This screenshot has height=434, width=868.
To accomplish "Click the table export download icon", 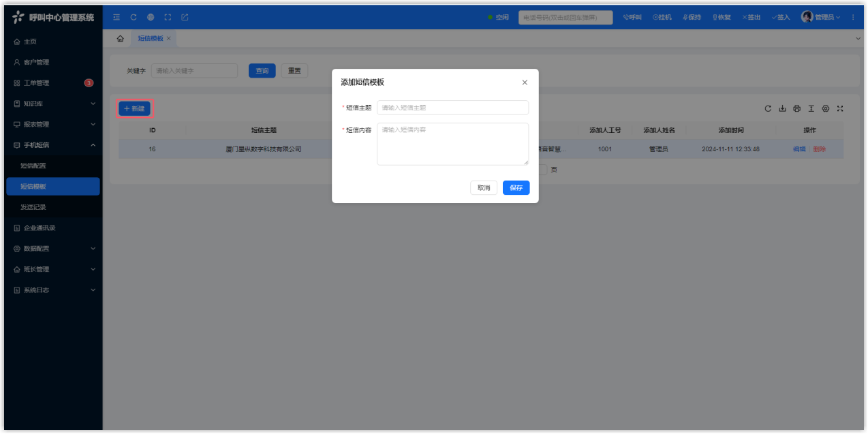I will tap(782, 109).
